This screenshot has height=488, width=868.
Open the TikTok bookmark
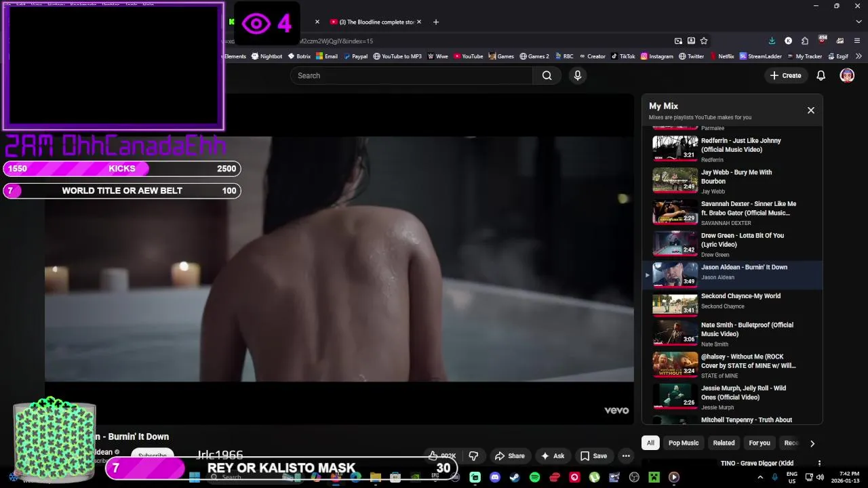(623, 56)
